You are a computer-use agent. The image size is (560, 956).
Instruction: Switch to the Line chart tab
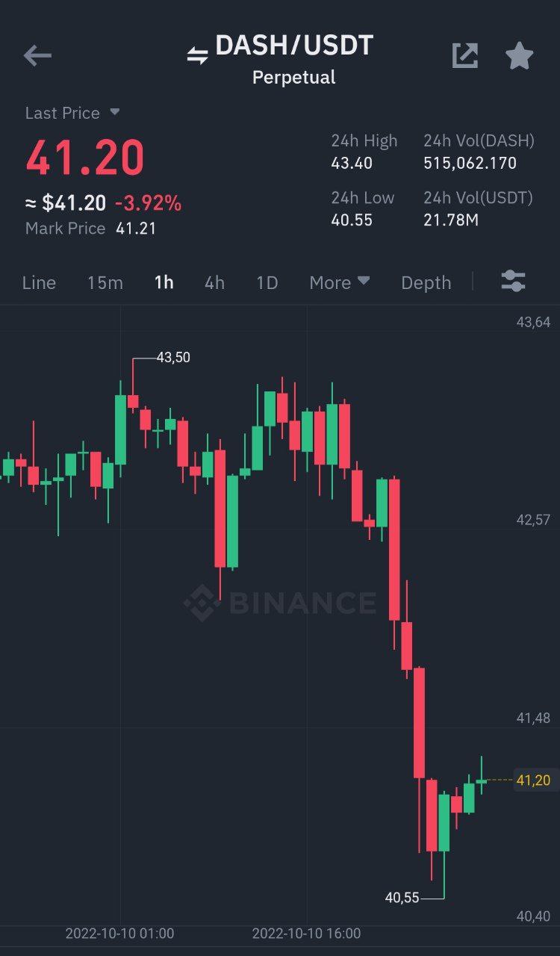pos(39,282)
